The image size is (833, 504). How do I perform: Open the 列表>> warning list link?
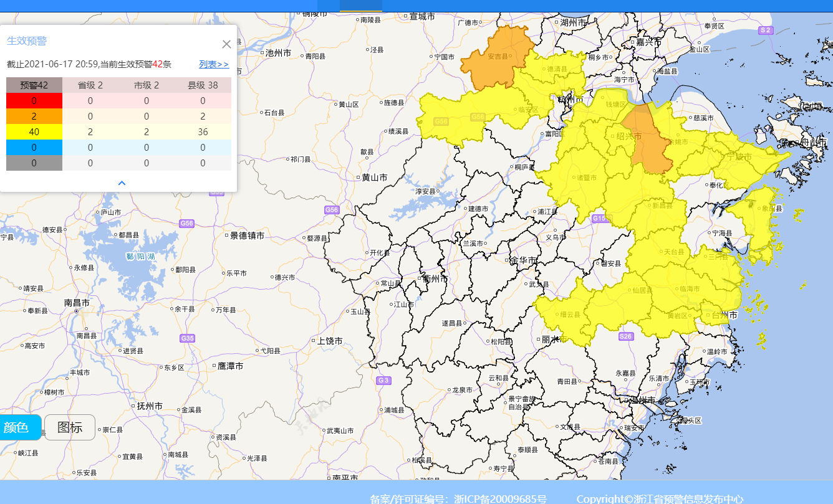click(x=213, y=64)
